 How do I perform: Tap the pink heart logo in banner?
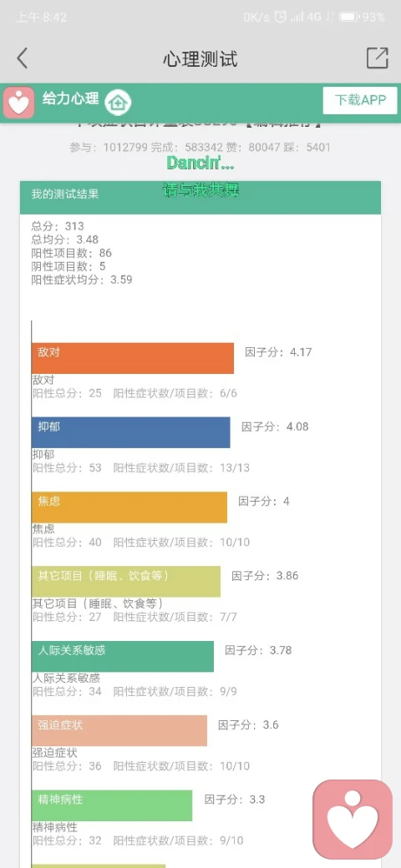pos(19,102)
